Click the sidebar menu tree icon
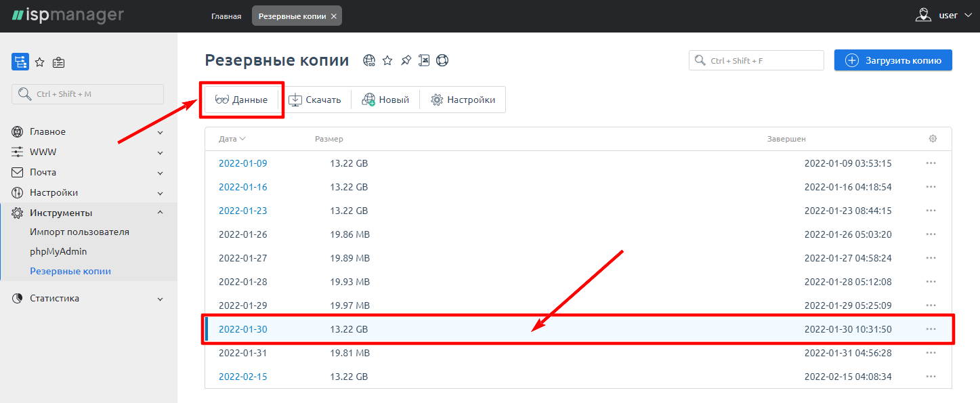 20,62
